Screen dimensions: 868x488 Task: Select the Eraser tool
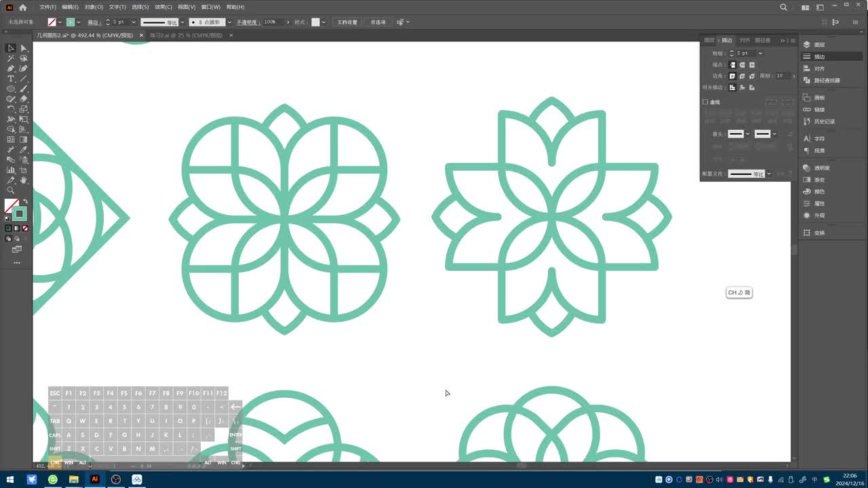click(24, 99)
